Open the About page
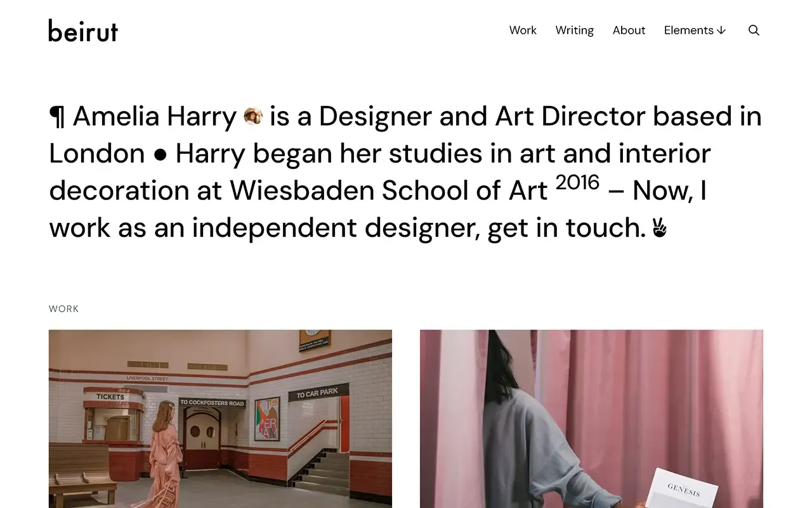812x508 pixels. [629, 30]
